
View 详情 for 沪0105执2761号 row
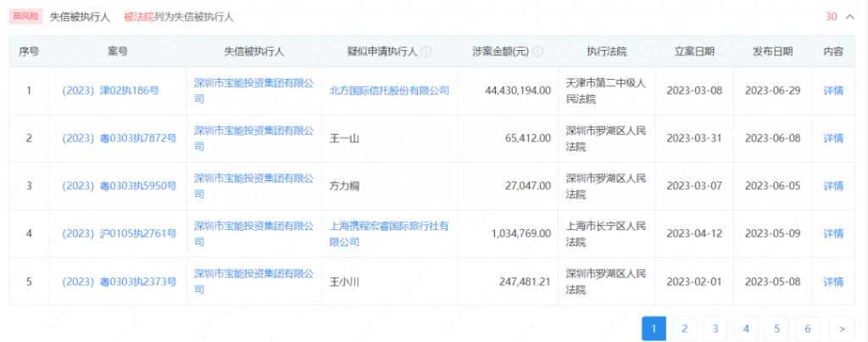point(833,234)
